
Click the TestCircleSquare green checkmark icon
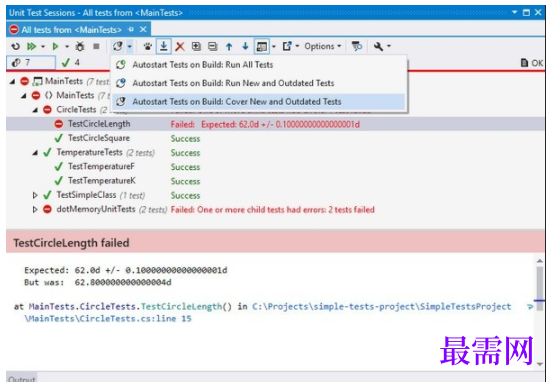click(x=59, y=138)
